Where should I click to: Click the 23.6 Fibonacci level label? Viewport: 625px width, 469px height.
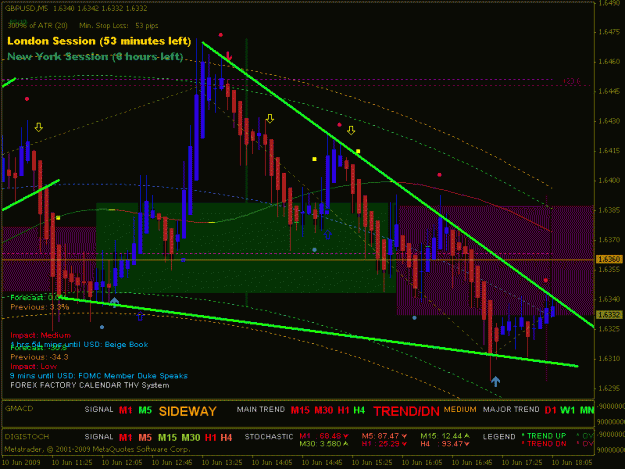pos(572,81)
